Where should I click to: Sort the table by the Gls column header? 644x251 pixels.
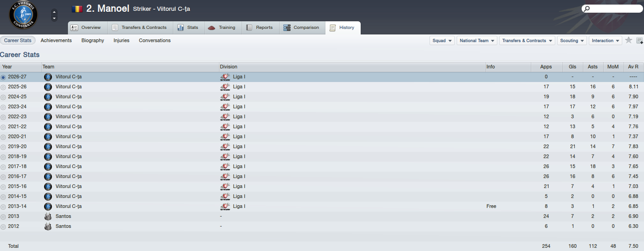coord(572,67)
